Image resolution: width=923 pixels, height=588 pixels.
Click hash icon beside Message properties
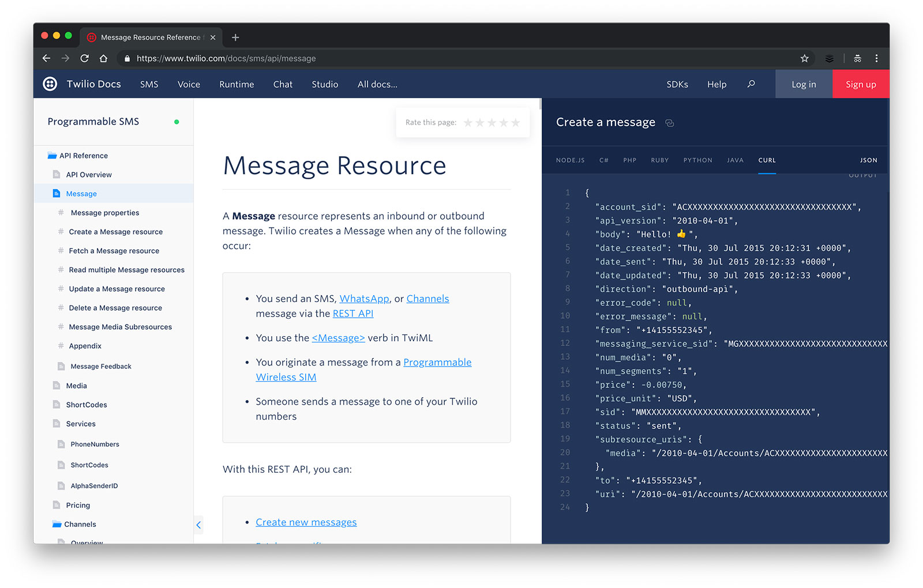(61, 213)
